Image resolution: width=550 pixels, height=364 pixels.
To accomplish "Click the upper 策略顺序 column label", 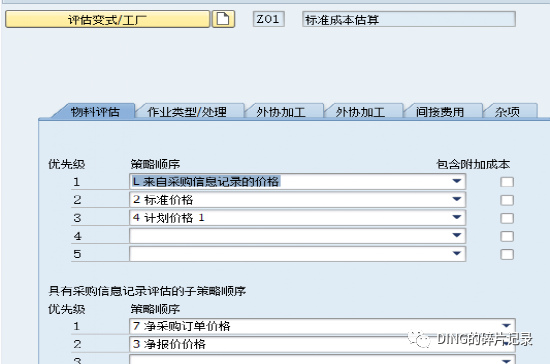I will (155, 164).
